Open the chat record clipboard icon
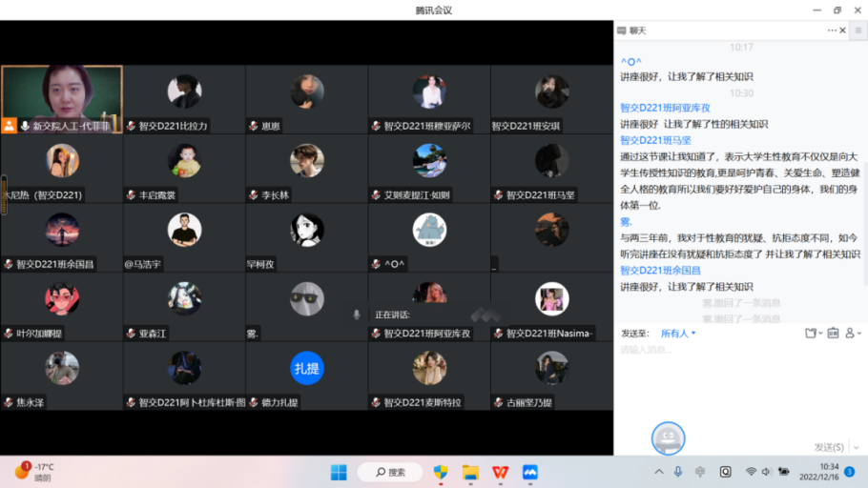 tap(832, 334)
